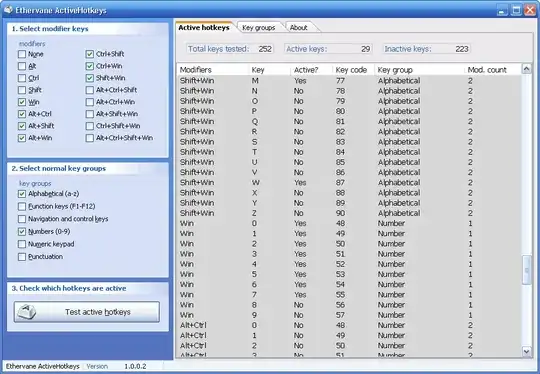This screenshot has width=540, height=374.
Task: Enable the Alt+Ctrl+Shift modifier
Action: 90,90
